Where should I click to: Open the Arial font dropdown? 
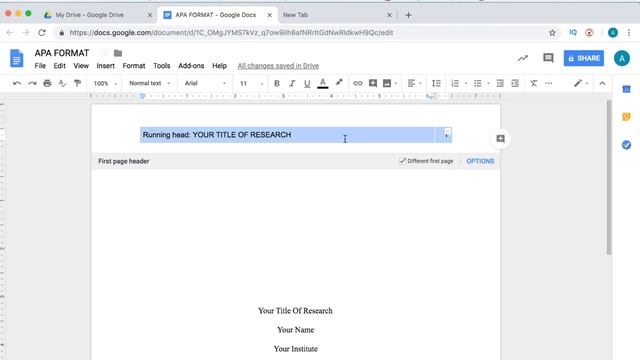[205, 83]
